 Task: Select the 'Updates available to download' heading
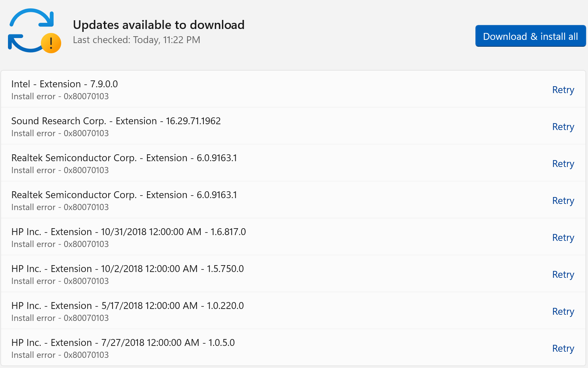tap(159, 25)
